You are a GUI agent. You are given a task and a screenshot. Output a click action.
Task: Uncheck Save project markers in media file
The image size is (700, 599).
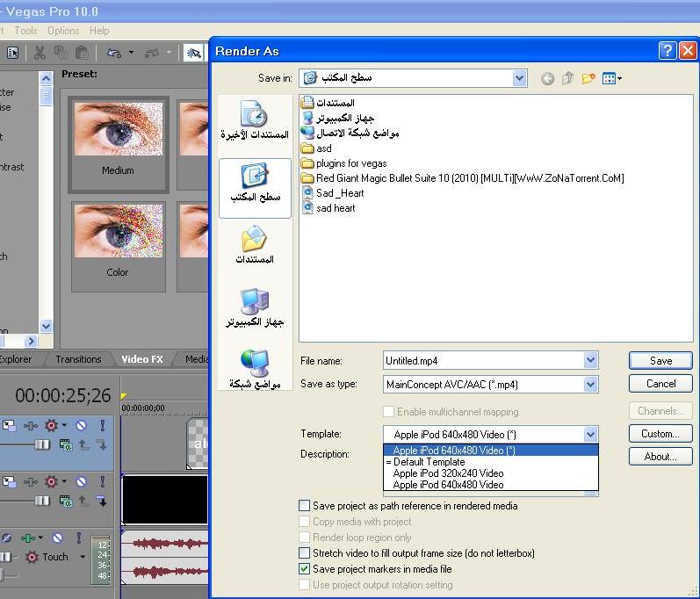point(304,568)
